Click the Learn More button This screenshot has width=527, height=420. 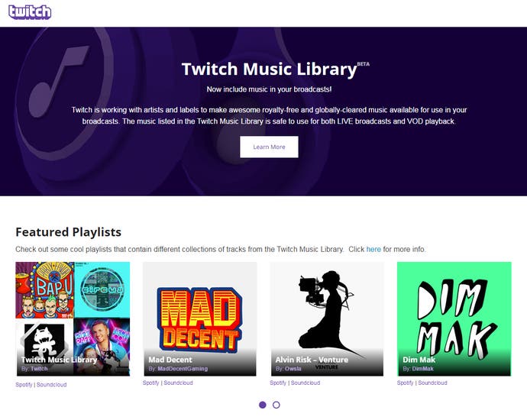point(269,147)
